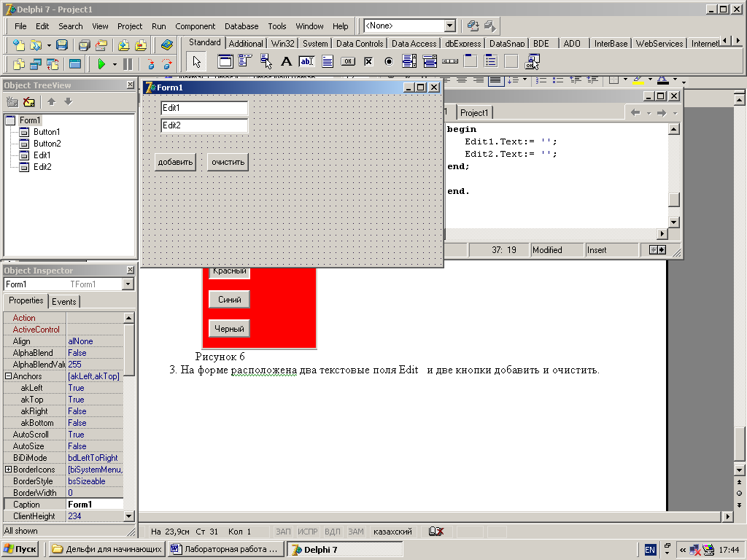This screenshot has height=560, width=747.
Task: Open Help contents book icon
Action: [167, 45]
